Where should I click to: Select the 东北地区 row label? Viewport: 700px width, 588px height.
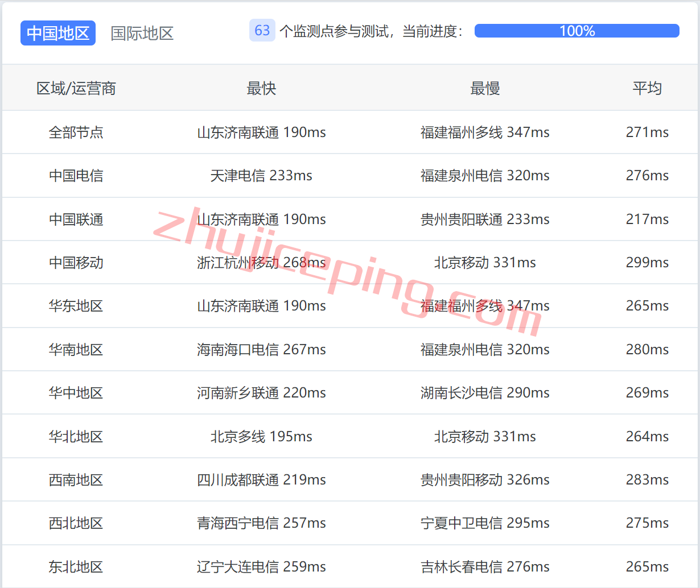(76, 567)
